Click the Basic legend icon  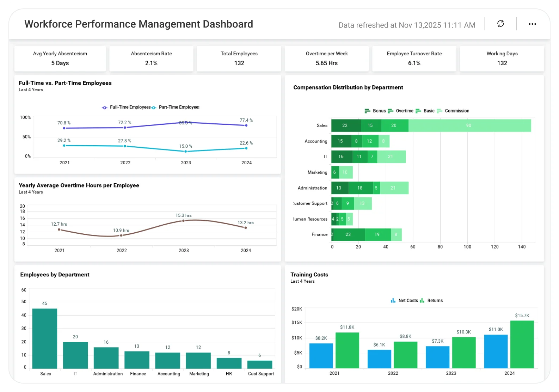pyautogui.click(x=418, y=111)
